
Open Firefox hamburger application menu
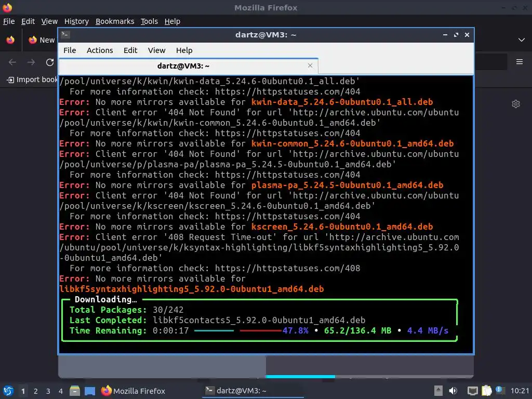(x=519, y=62)
